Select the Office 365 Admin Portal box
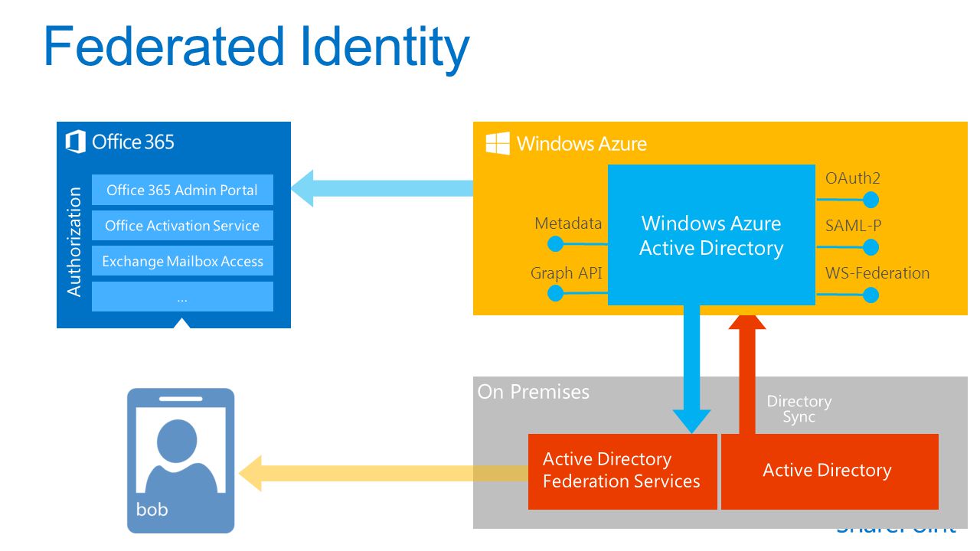Screen dimensions: 980x551 [x=182, y=190]
